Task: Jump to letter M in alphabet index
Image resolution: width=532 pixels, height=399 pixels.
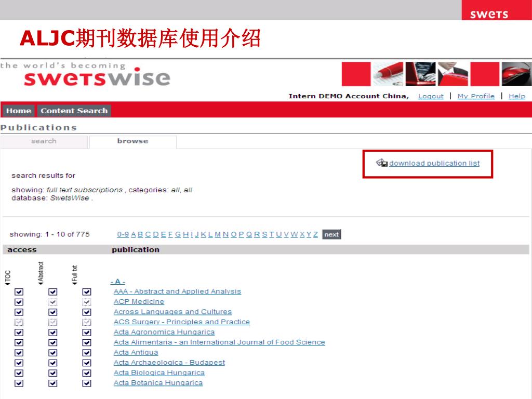Action: [x=218, y=234]
